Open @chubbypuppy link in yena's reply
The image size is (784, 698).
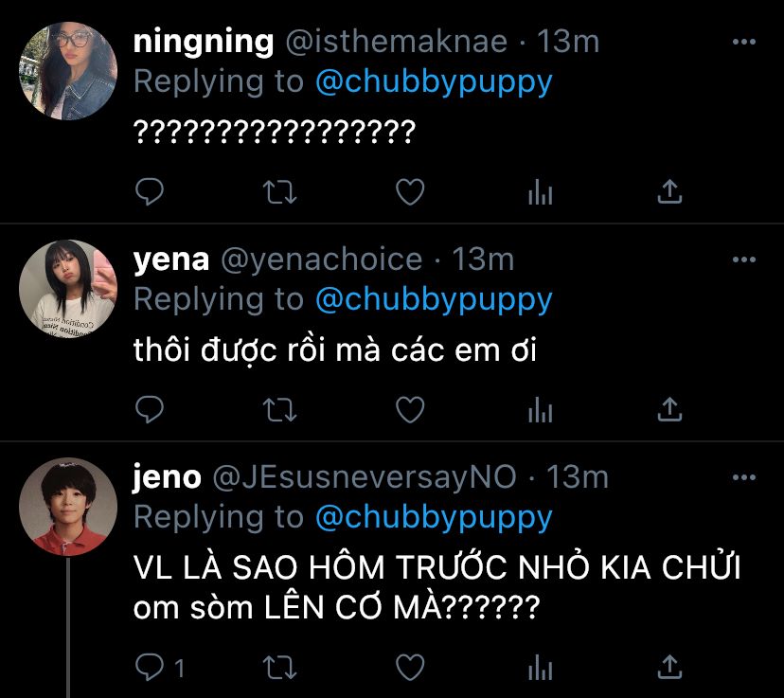tap(433, 299)
